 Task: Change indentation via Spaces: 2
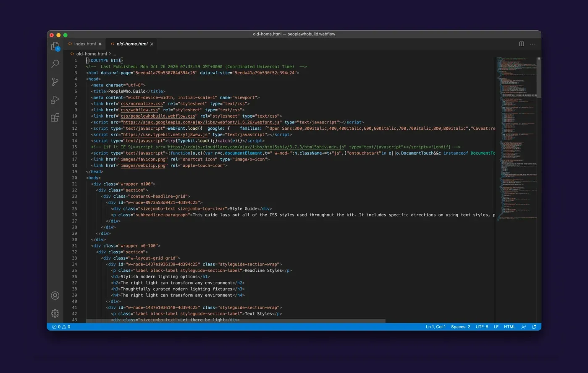coord(461,327)
